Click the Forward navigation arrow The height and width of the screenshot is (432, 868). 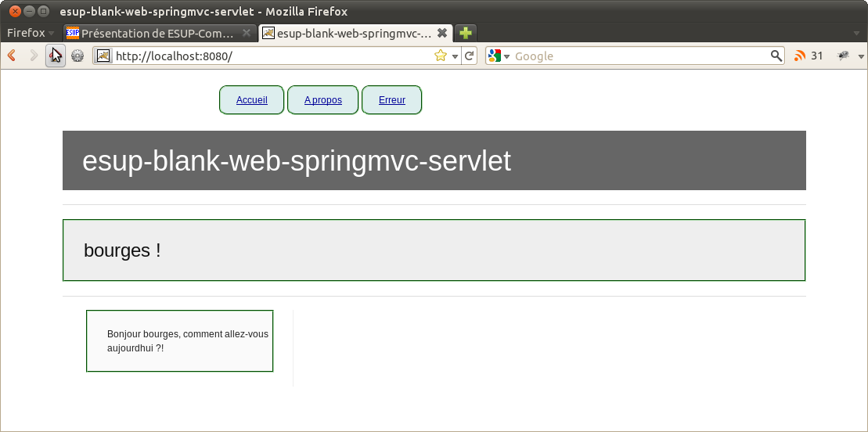click(34, 56)
